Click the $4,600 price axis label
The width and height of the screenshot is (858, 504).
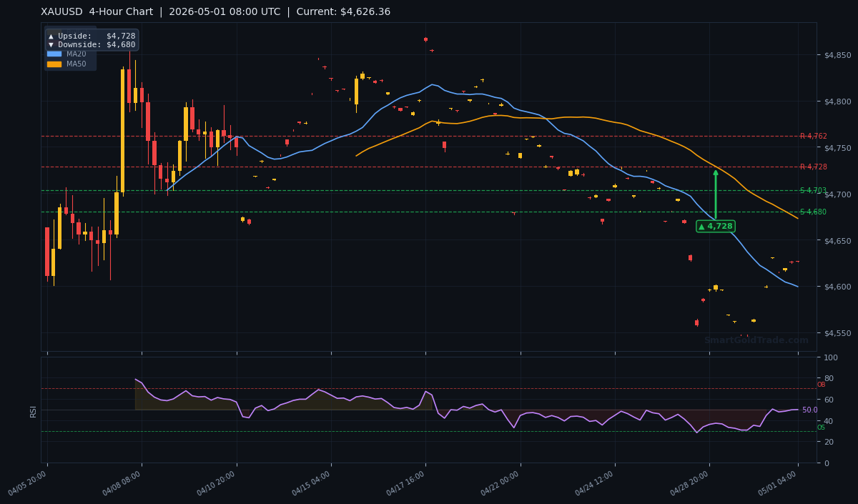[837, 287]
